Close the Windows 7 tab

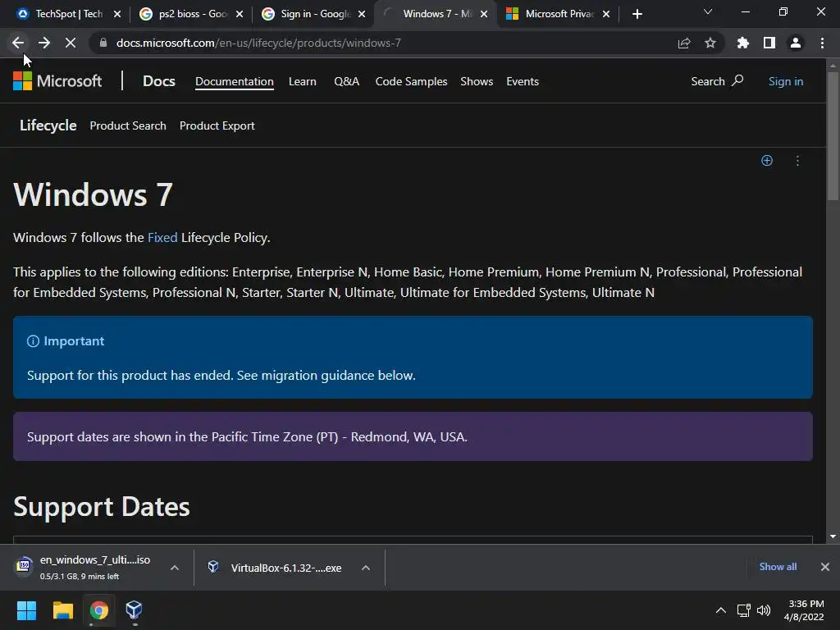click(484, 14)
